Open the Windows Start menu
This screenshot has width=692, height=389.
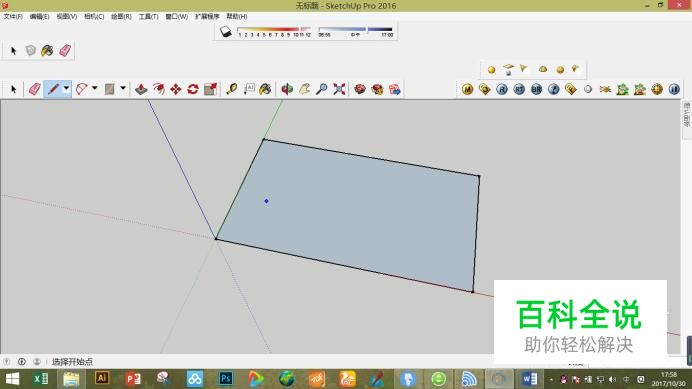12,379
